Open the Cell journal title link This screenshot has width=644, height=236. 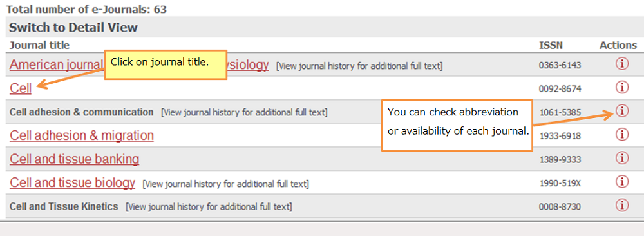pos(21,88)
